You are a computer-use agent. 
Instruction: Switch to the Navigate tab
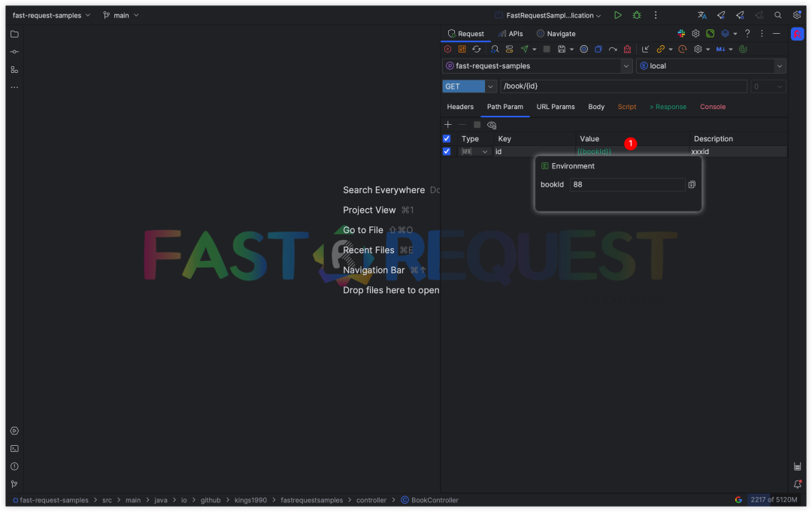coord(556,34)
